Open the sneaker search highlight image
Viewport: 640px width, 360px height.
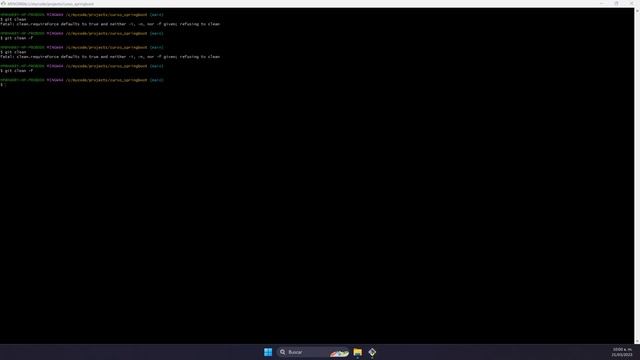(339, 353)
